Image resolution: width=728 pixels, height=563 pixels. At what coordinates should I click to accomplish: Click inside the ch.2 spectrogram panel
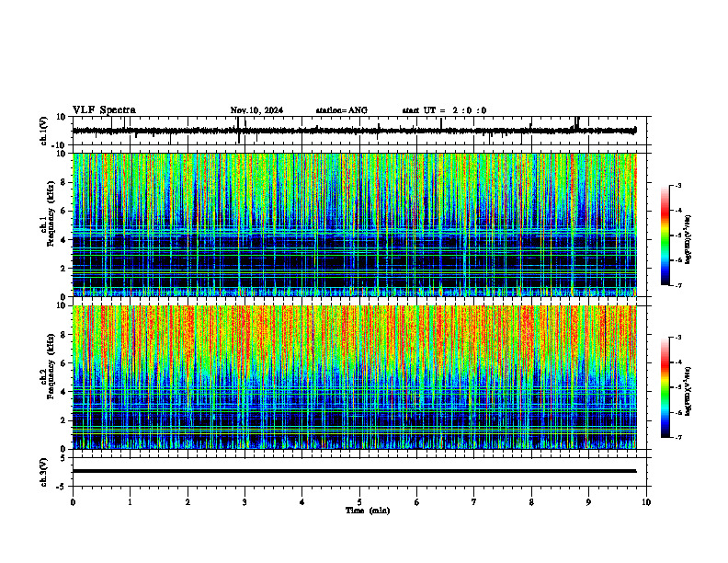click(355, 377)
